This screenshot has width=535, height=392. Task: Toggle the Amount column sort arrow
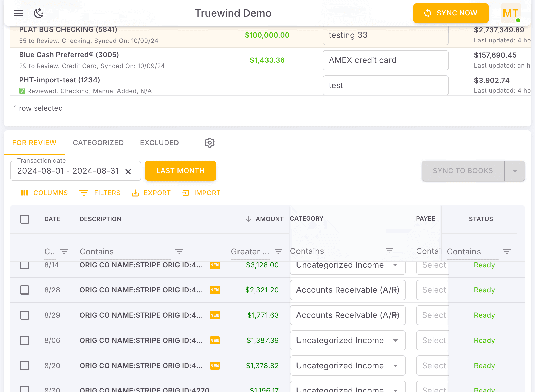[249, 219]
